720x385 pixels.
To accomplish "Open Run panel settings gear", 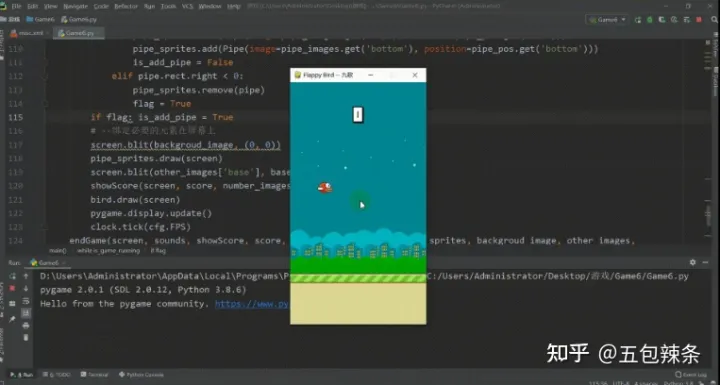I will [692, 262].
